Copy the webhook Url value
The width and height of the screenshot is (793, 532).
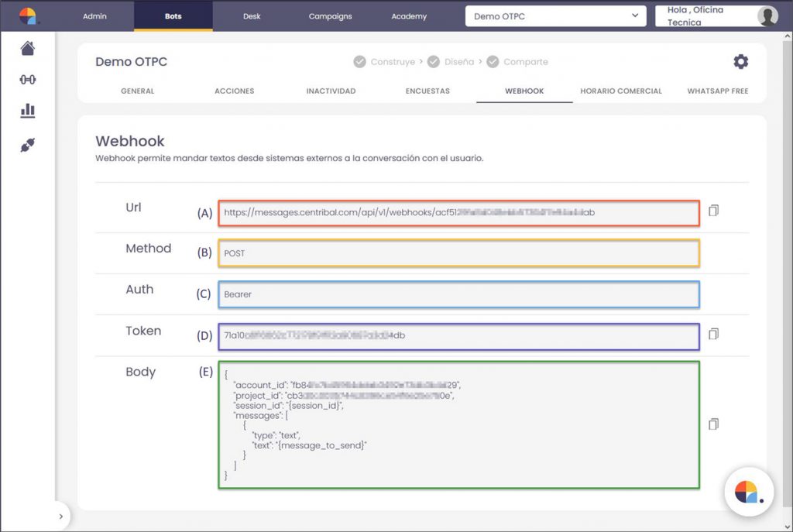click(x=713, y=211)
